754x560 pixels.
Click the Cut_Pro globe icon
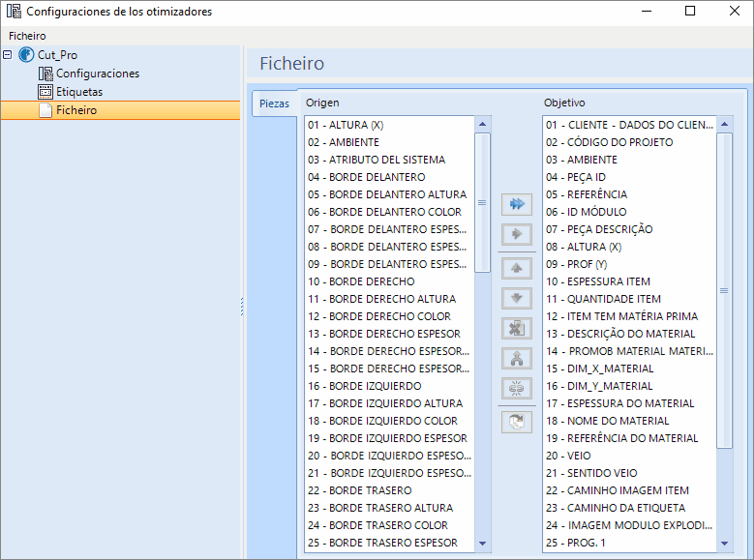tap(26, 55)
